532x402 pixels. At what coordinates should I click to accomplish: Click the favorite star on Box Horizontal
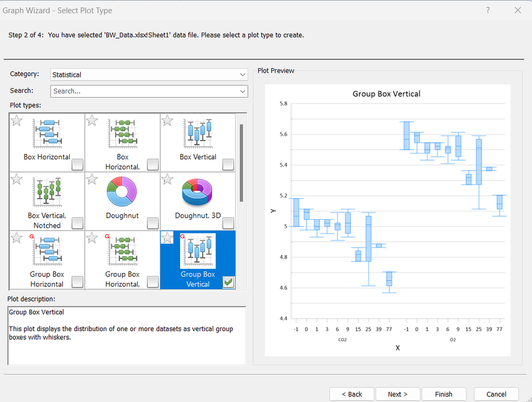click(x=17, y=121)
